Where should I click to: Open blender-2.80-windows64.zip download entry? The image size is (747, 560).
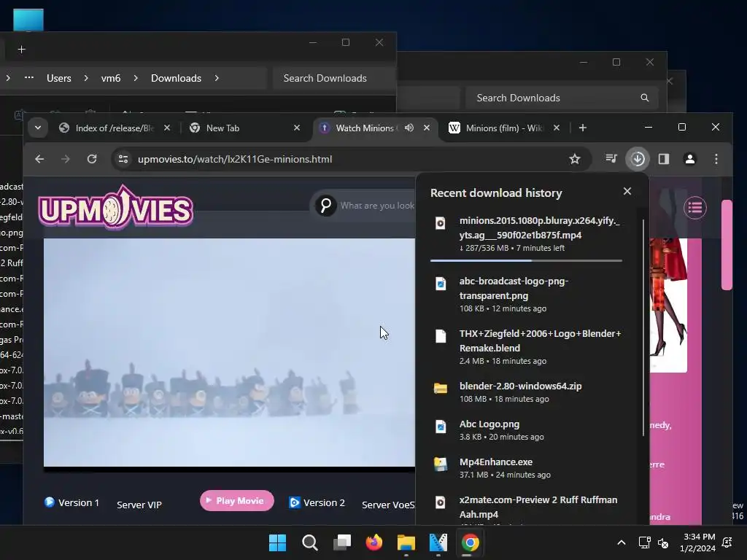pyautogui.click(x=526, y=392)
